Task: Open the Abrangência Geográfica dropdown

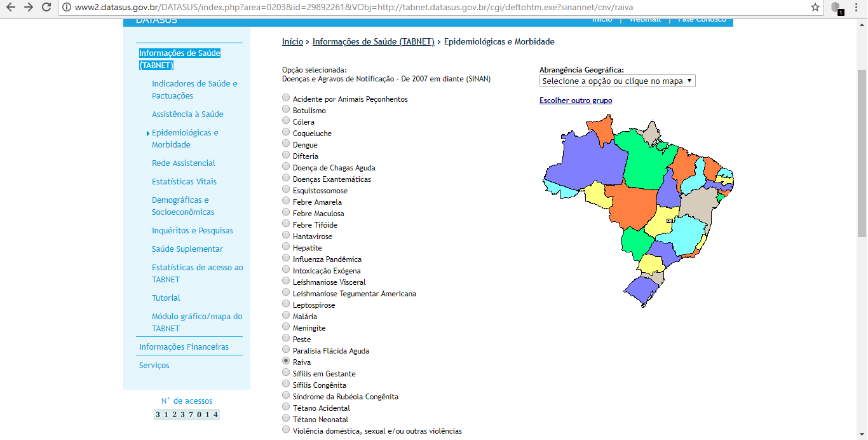Action: pos(617,81)
